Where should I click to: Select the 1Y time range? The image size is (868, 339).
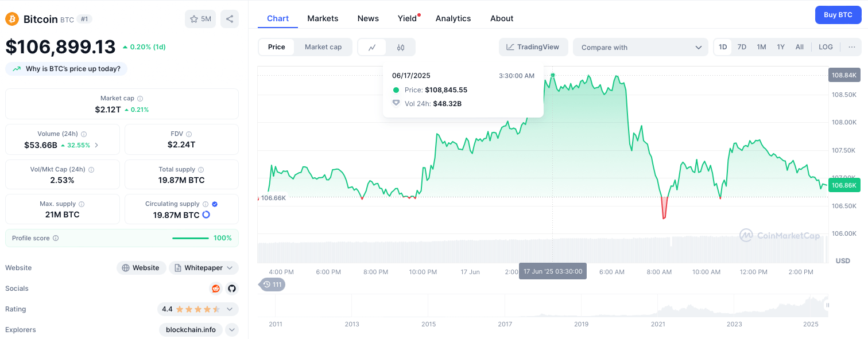click(x=781, y=47)
